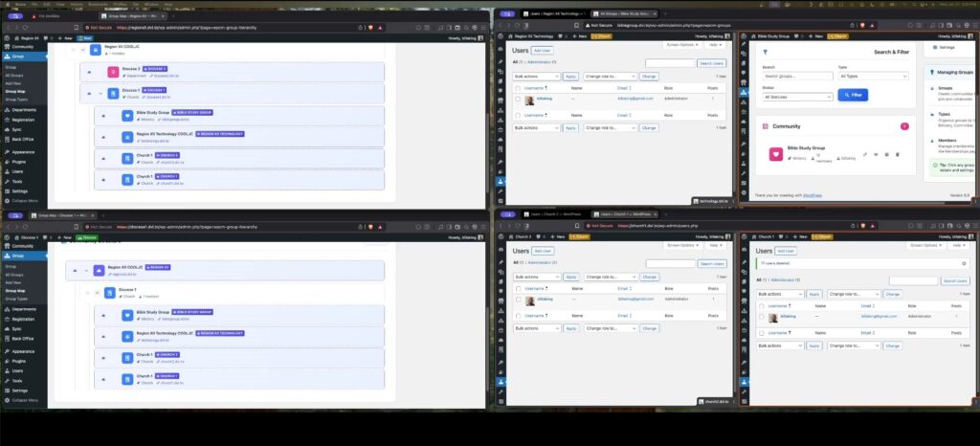Viewport: 980px width, 446px height.
Task: Click the Search groups text field
Action: 796,76
